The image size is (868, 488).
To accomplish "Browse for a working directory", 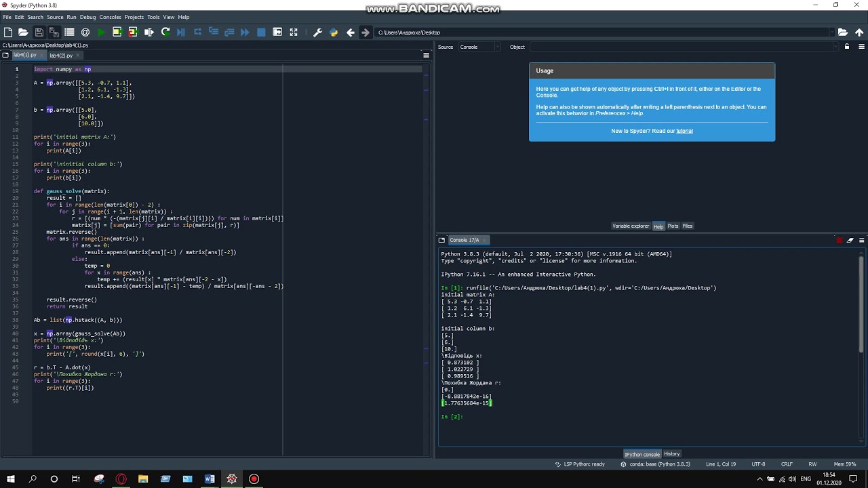I will 843,32.
